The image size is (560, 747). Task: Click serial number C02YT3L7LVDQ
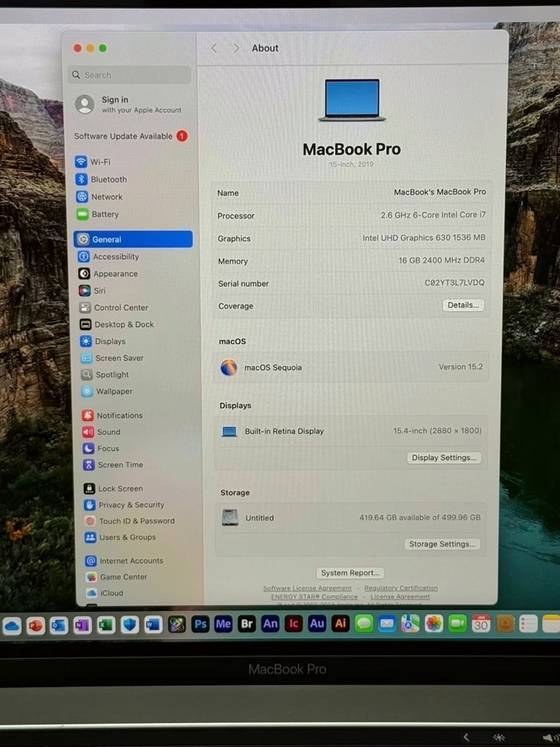tap(454, 283)
